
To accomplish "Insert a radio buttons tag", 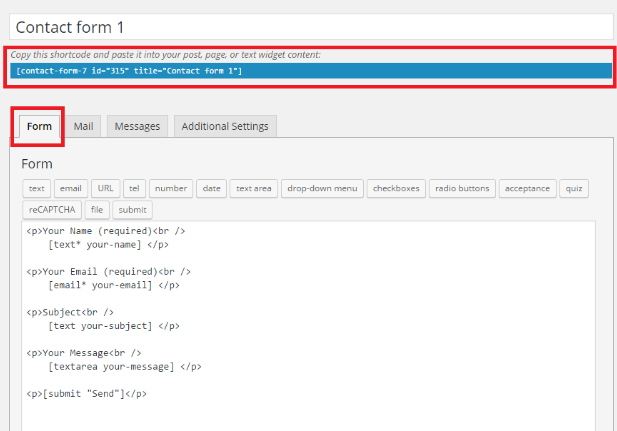I will pyautogui.click(x=462, y=189).
